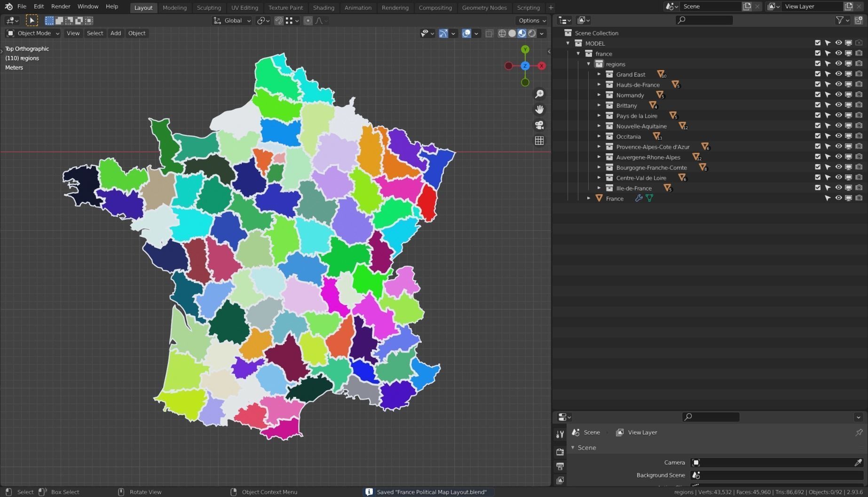Viewport: 868px width, 497px height.
Task: Open the Help menu
Action: click(x=112, y=7)
